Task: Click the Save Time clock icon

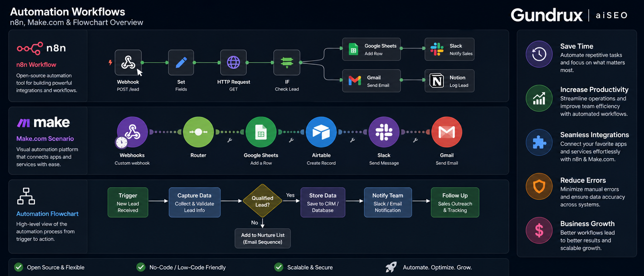Action: point(539,54)
